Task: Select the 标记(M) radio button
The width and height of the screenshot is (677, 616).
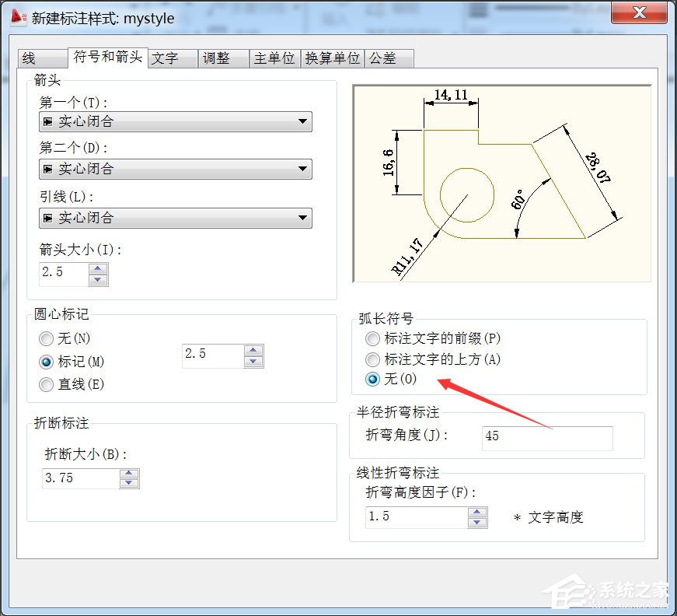Action: click(46, 362)
